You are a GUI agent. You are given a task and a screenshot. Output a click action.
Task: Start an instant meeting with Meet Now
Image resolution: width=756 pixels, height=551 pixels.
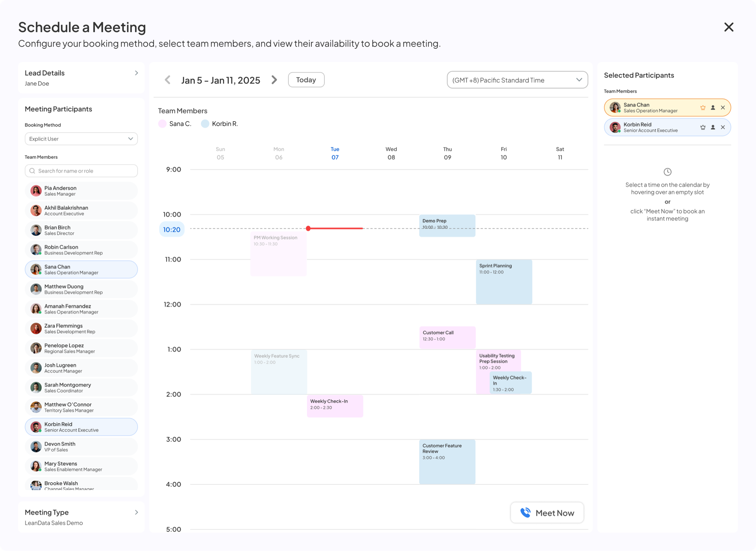547,513
